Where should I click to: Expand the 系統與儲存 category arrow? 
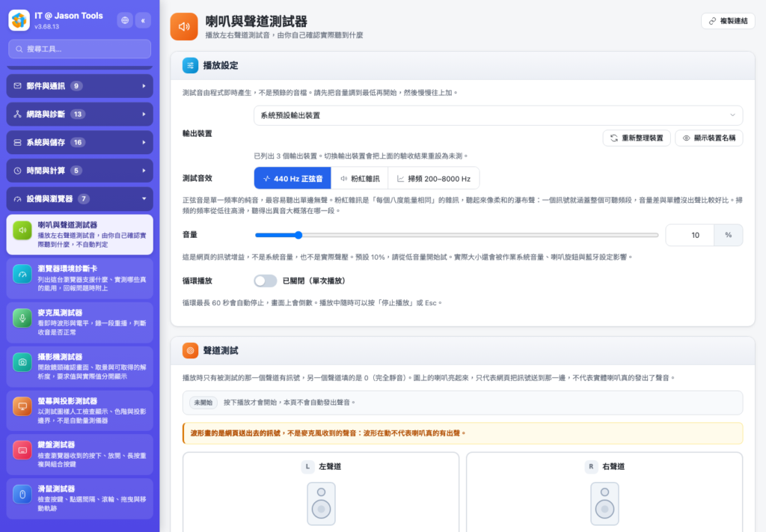pos(144,143)
